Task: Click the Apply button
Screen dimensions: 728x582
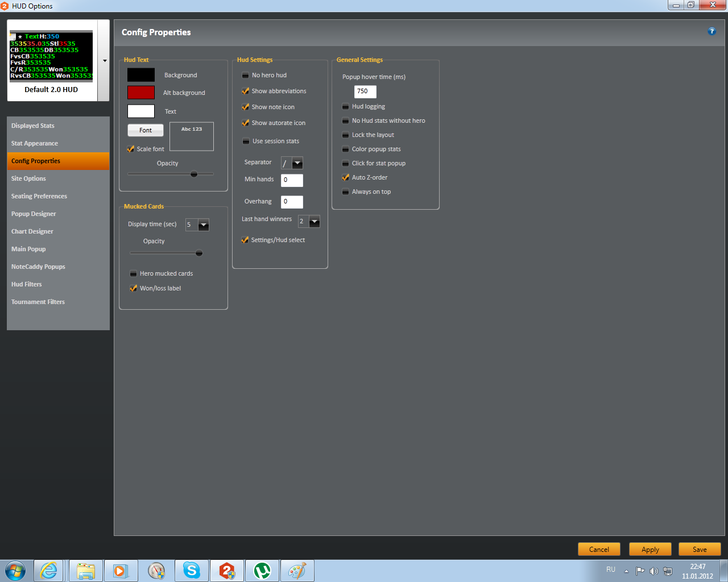Action: pyautogui.click(x=650, y=549)
